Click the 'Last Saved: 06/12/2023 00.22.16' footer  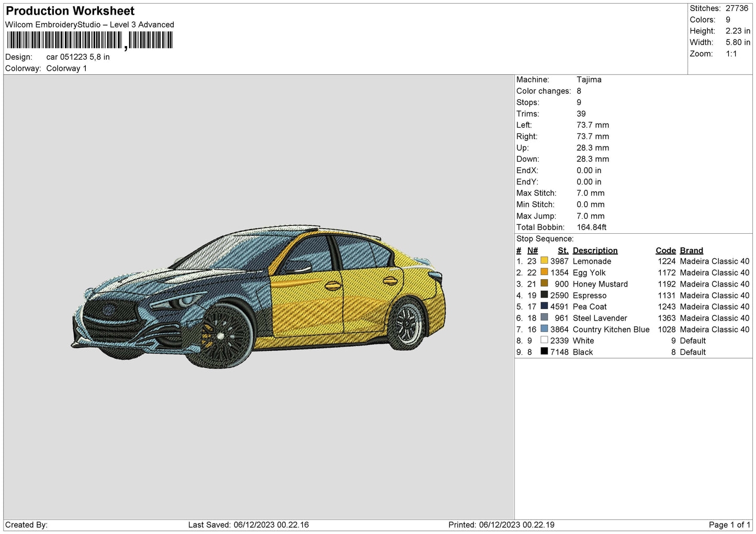point(249,525)
